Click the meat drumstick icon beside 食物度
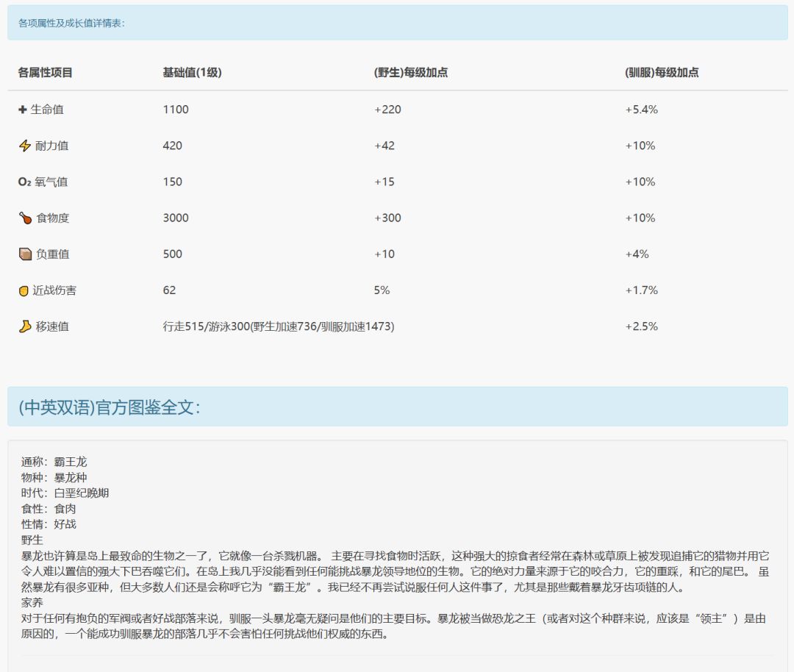794x672 pixels. tap(25, 218)
